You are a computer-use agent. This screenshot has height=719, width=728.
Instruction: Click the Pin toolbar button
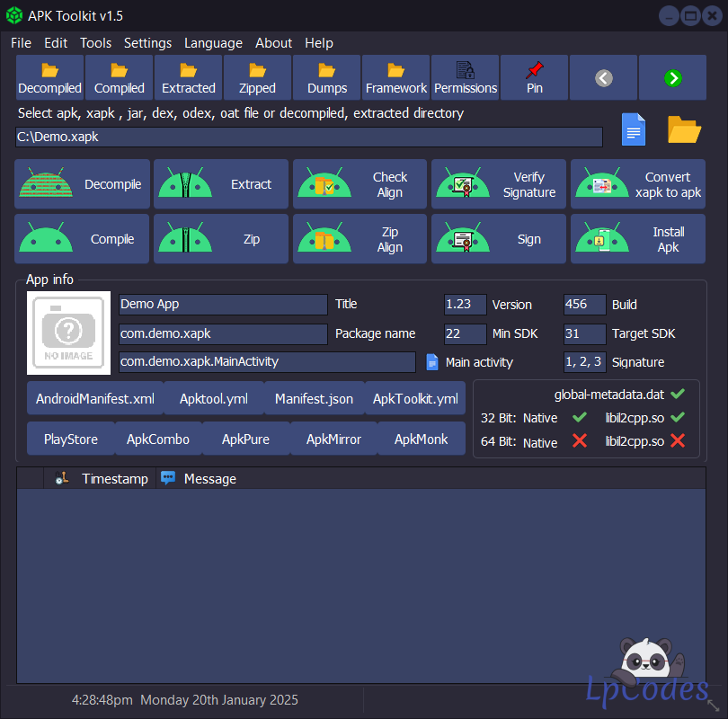[535, 77]
